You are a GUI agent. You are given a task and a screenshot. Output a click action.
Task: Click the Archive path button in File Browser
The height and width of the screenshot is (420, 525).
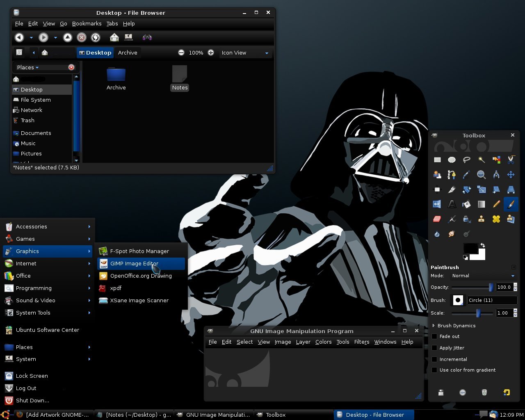[x=128, y=53]
